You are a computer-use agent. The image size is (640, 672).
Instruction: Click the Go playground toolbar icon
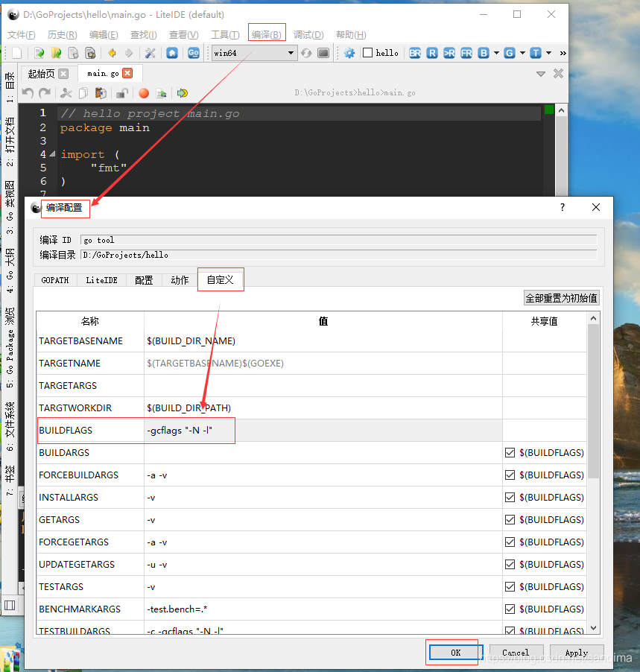pos(193,53)
